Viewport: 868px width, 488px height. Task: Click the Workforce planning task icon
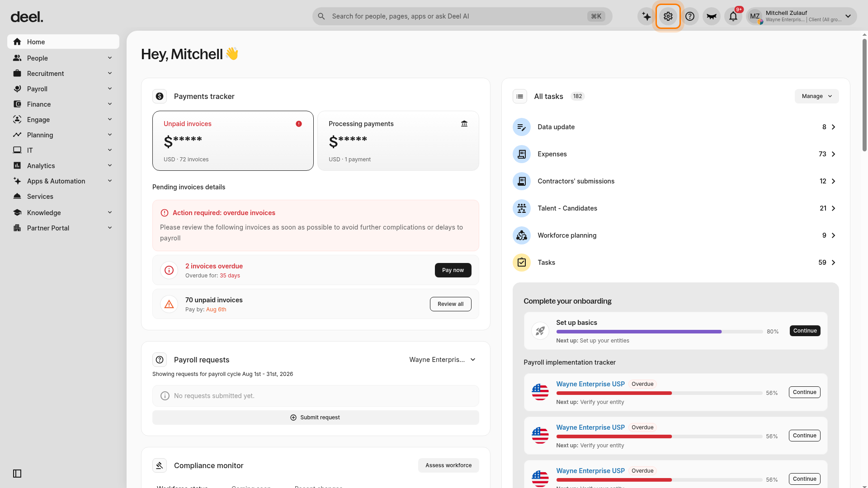522,235
